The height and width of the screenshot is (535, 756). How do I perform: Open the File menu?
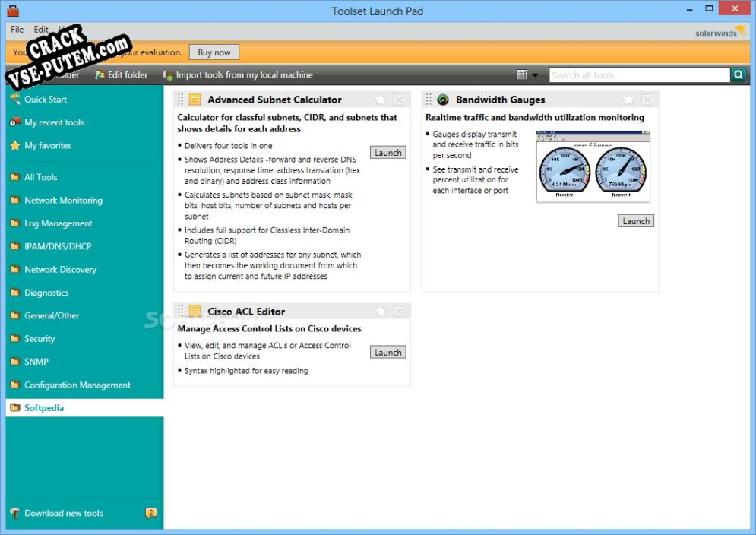[x=17, y=30]
